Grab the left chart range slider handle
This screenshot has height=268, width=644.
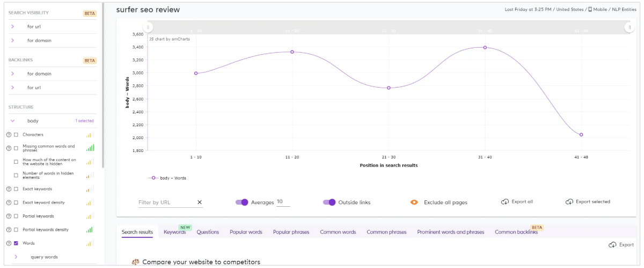point(149,27)
